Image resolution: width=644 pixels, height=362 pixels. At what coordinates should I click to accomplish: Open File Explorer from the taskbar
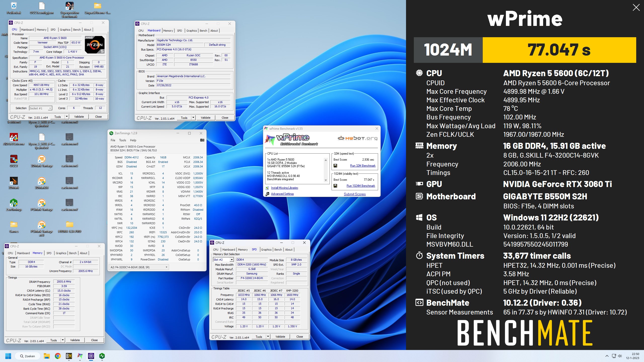pyautogui.click(x=47, y=356)
